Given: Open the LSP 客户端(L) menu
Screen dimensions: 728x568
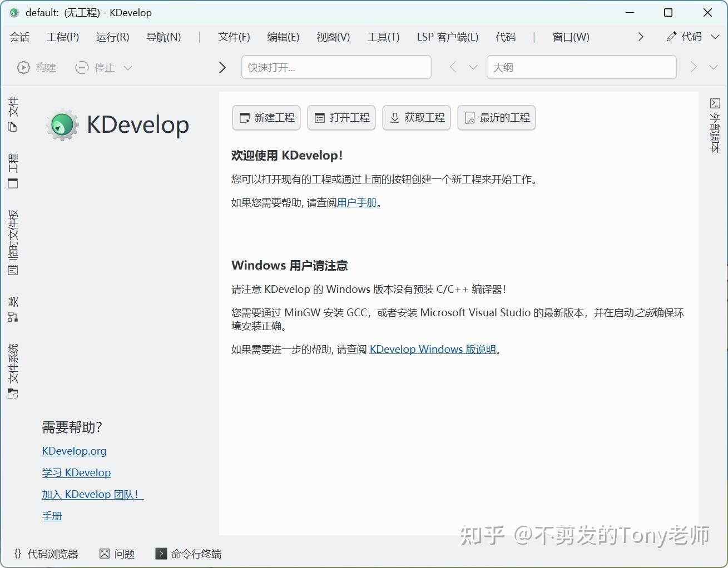Looking at the screenshot, I should tap(447, 37).
